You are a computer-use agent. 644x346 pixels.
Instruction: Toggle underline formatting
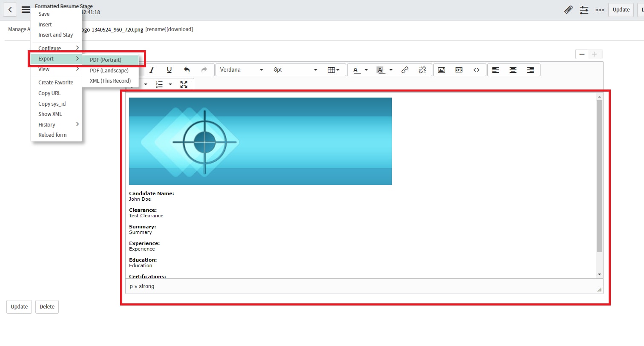tap(169, 70)
